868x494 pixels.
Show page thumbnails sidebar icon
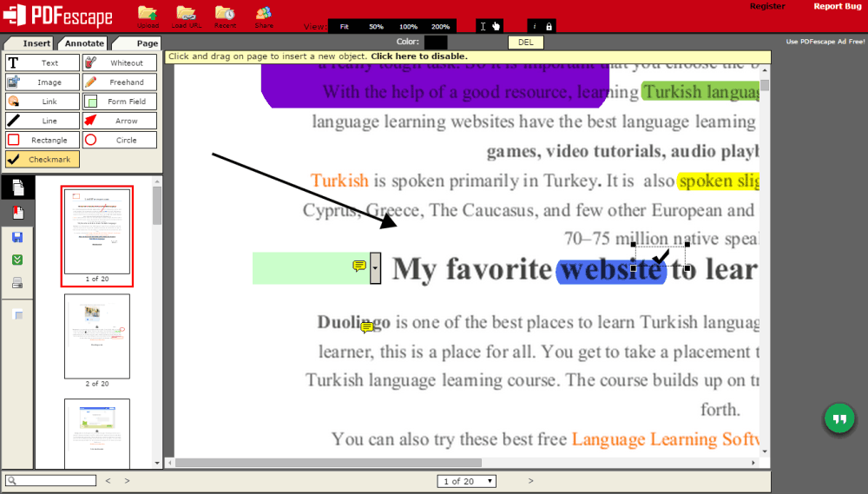coord(17,188)
